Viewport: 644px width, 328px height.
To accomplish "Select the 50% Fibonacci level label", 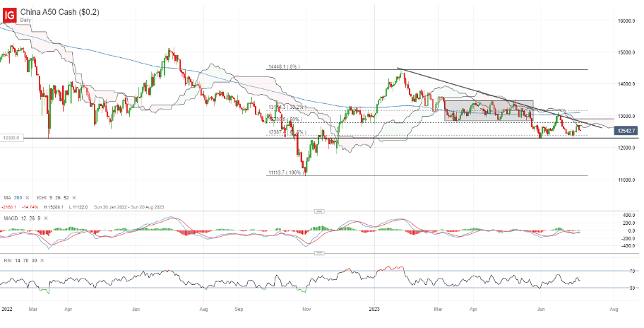I will [285, 119].
